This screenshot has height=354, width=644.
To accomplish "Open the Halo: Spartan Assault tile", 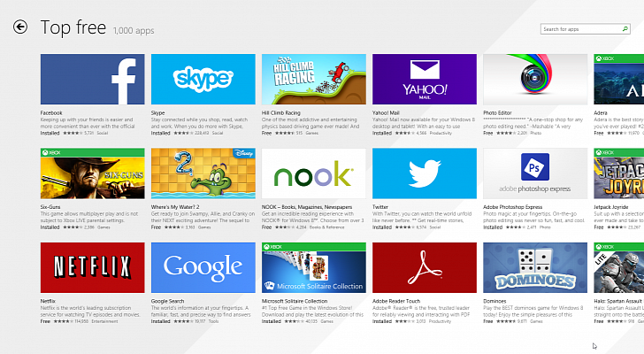I will click(619, 267).
